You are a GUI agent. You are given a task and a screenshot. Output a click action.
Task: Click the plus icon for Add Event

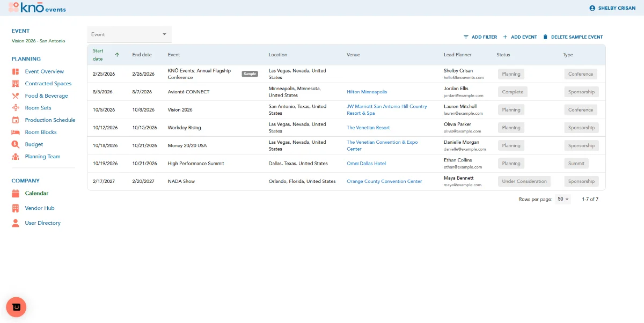pyautogui.click(x=505, y=37)
